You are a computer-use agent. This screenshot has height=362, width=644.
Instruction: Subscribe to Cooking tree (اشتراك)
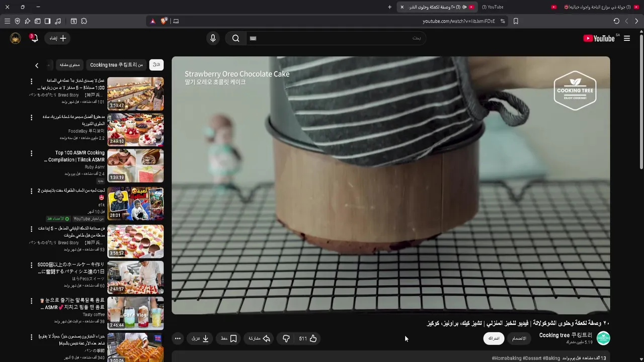[x=494, y=338]
